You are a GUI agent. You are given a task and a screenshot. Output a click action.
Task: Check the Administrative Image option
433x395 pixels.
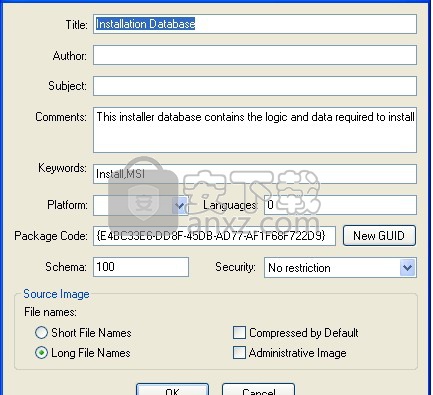(239, 353)
